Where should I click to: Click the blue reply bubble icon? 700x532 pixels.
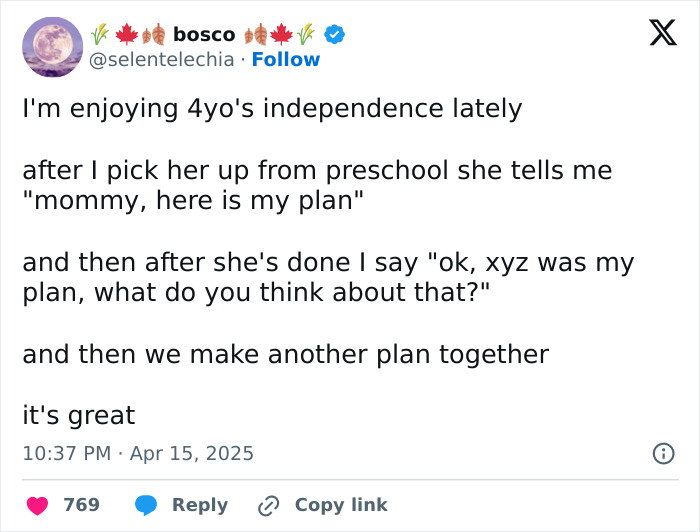coord(146,505)
